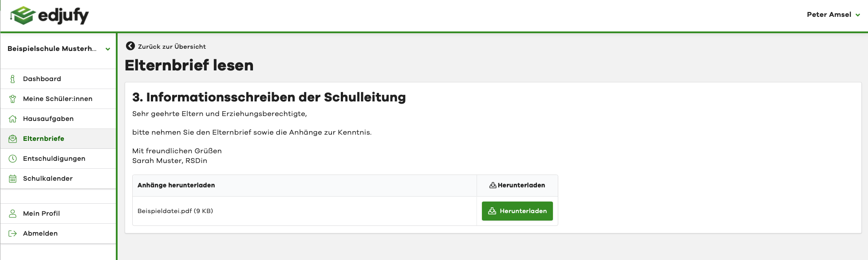Click the edjufy logo
This screenshot has width=868, height=260.
point(49,16)
